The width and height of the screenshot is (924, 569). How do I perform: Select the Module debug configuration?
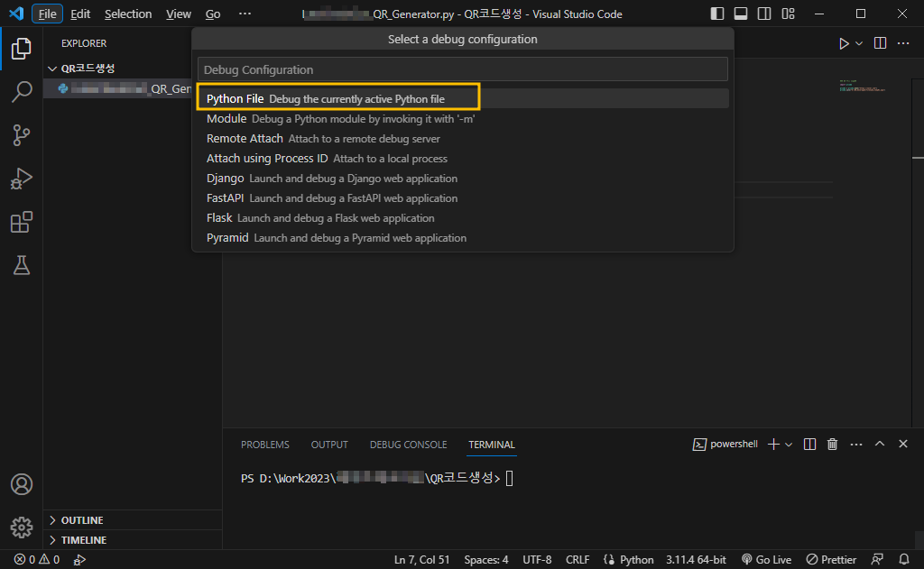click(x=463, y=118)
